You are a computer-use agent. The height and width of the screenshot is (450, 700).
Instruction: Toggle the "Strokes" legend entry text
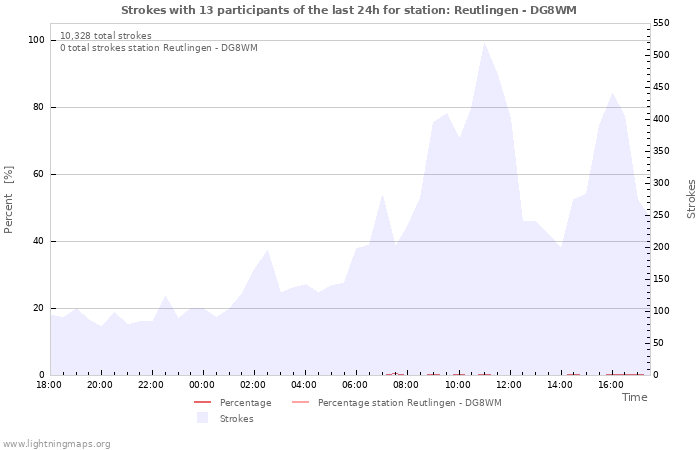coord(236,419)
